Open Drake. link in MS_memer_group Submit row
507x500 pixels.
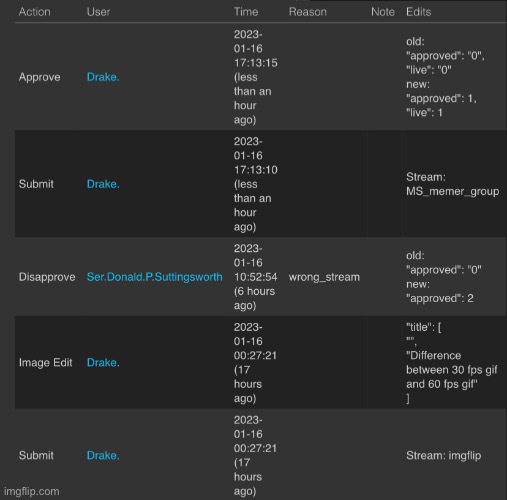pos(103,184)
